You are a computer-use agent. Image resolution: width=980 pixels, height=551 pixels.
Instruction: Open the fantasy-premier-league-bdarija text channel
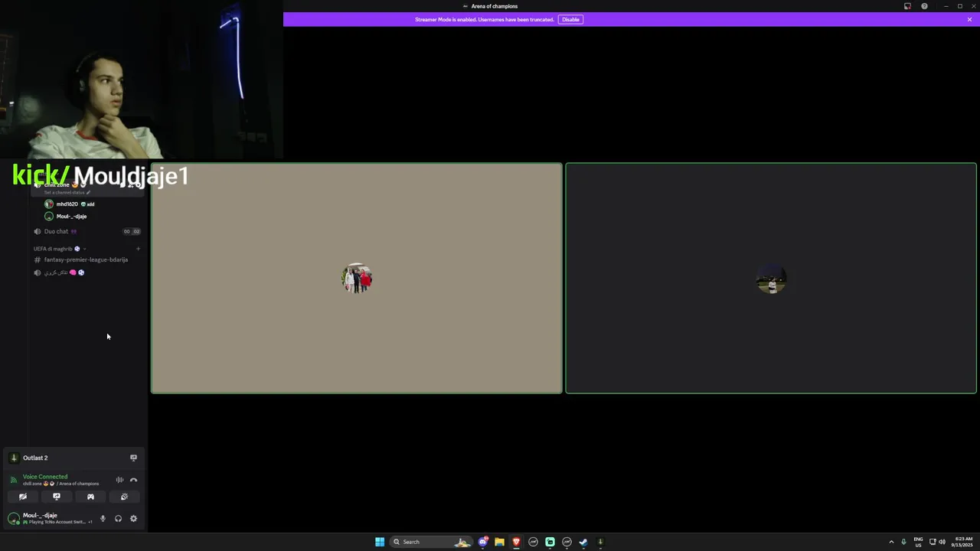pos(86,259)
